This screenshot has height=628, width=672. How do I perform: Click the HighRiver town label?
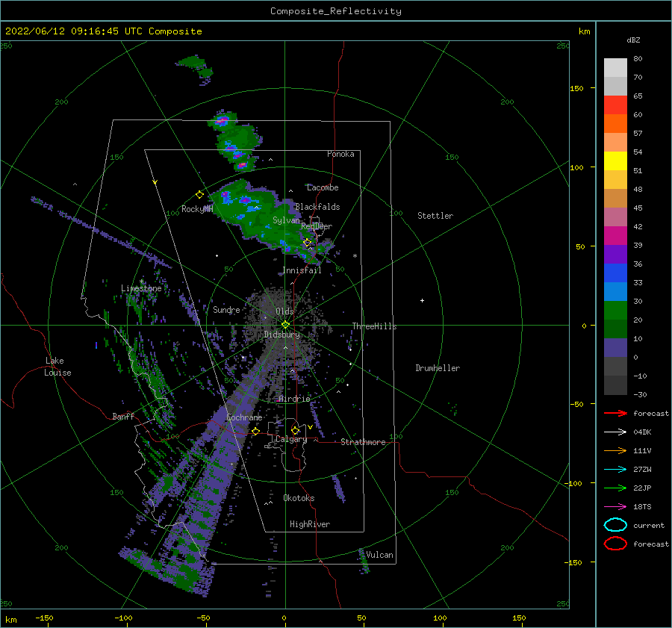(310, 524)
